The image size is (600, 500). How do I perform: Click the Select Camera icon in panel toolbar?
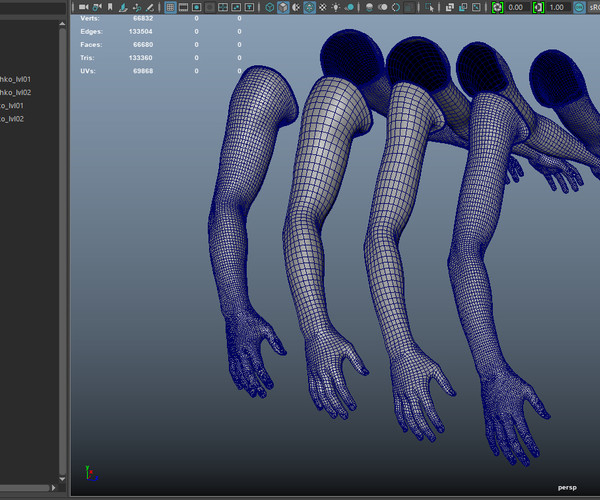[81, 7]
